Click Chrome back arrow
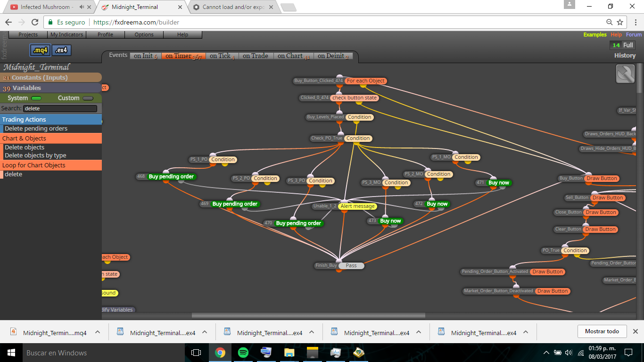 (8, 22)
